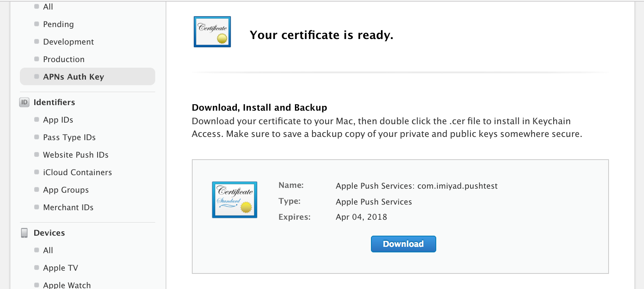Screen dimensions: 644x289
Task: Click the bullet beside Production
Action: 37,59
